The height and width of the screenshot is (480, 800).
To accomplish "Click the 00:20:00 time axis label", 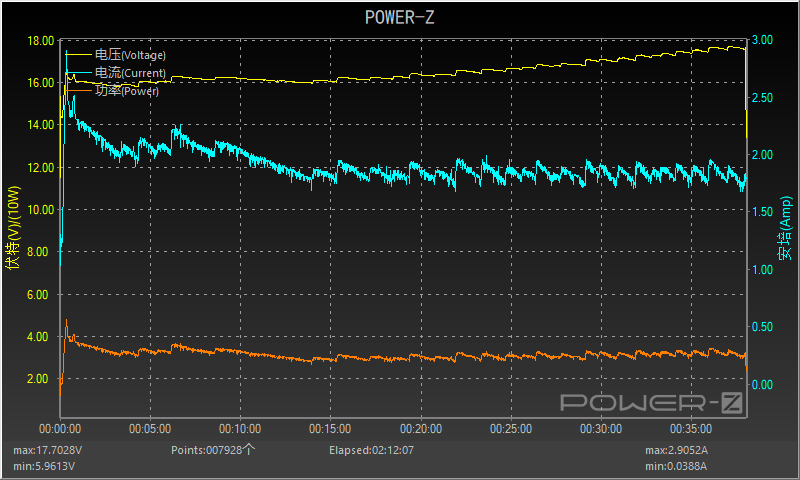I will pos(421,429).
